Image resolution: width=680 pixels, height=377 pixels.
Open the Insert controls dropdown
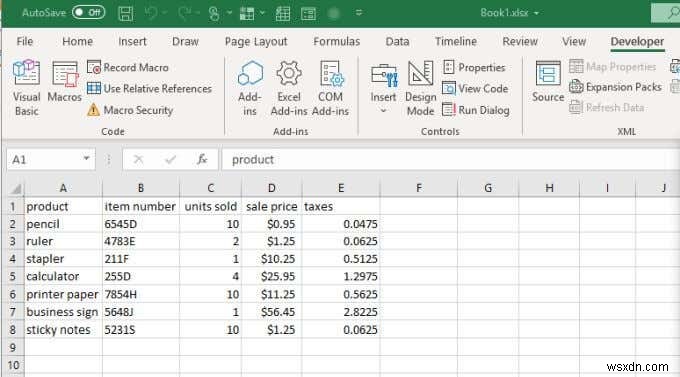(383, 89)
